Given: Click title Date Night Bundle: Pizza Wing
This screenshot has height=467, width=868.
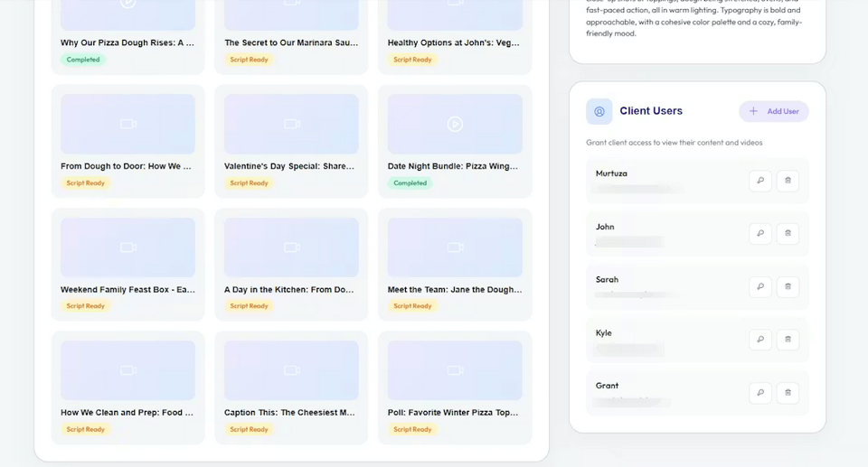Looking at the screenshot, I should (453, 166).
